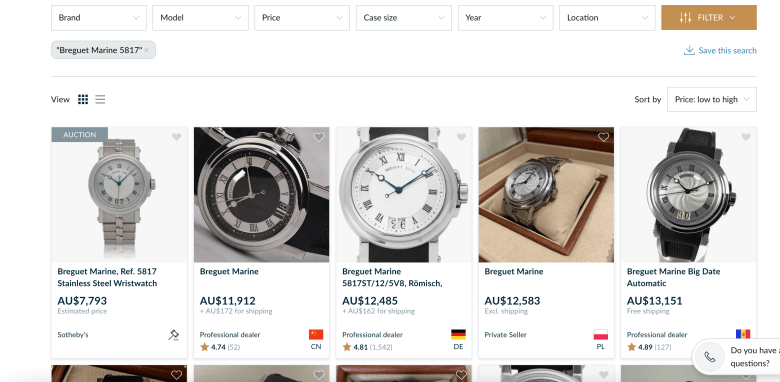Click the Save this search download icon
The width and height of the screenshot is (780, 382).
(689, 50)
